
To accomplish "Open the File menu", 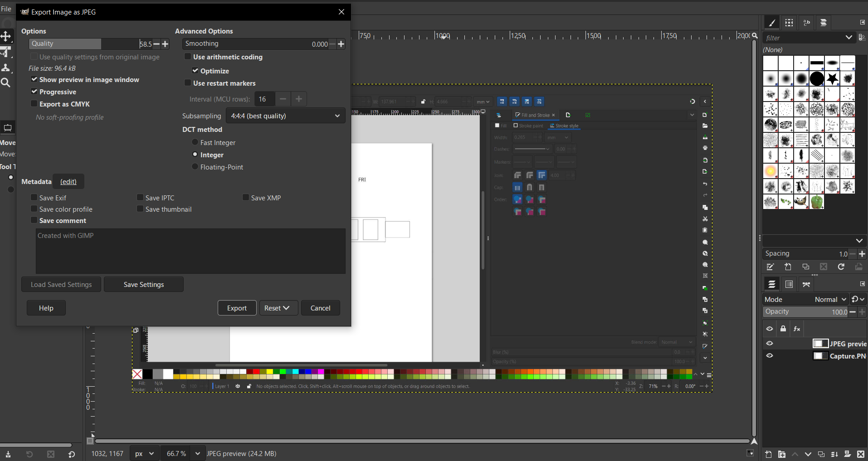I will [x=6, y=9].
